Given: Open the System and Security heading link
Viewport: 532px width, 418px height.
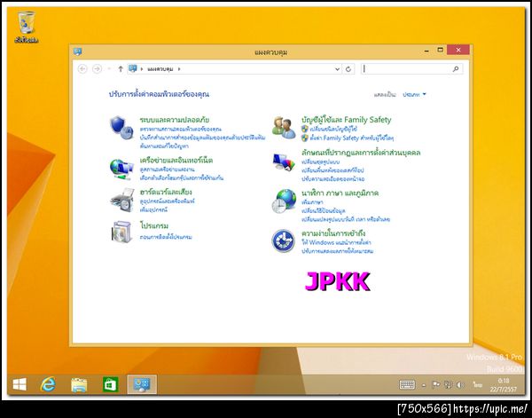Looking at the screenshot, I should click(x=175, y=120).
